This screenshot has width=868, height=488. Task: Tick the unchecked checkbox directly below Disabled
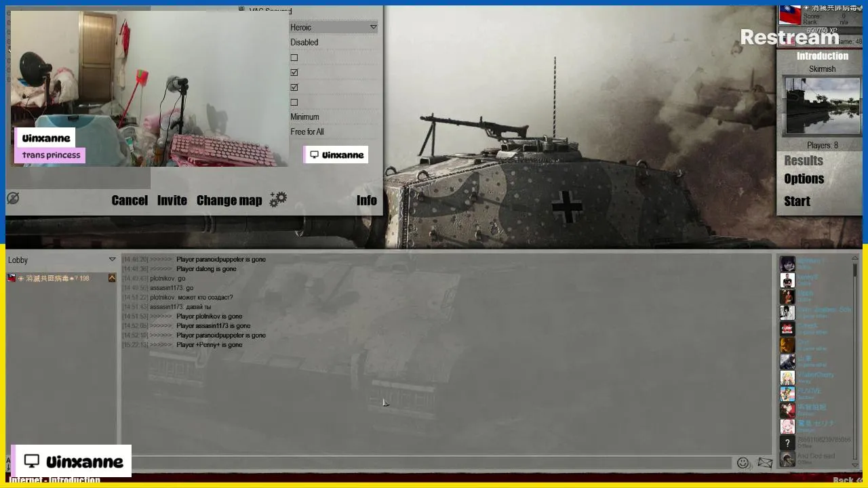tap(294, 58)
